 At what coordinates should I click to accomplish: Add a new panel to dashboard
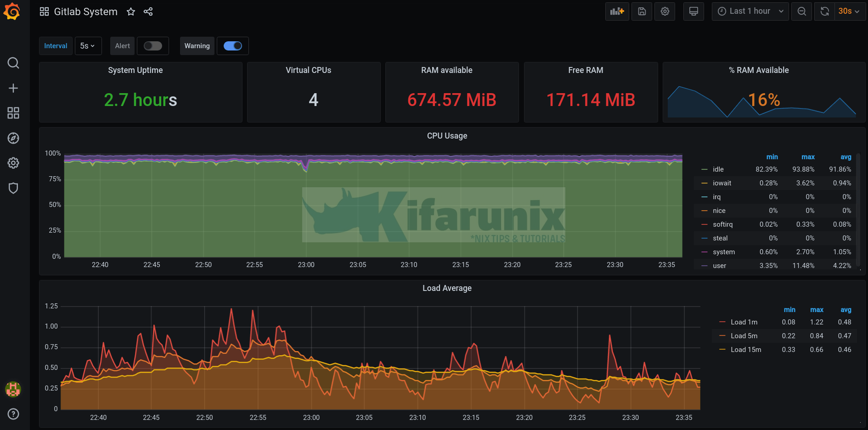[617, 11]
